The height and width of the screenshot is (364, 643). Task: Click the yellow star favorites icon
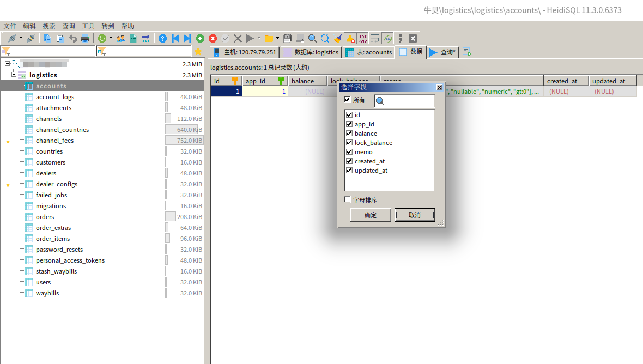(x=198, y=52)
